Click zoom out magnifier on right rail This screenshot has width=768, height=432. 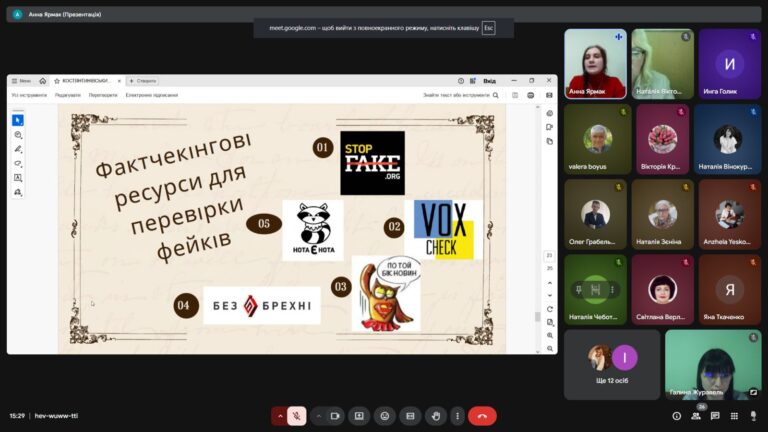point(550,348)
